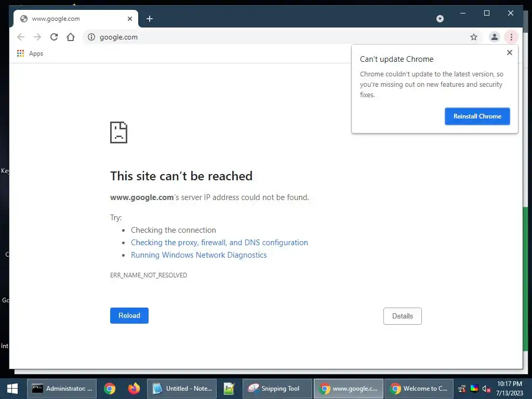Open proxy, firewall, and DNS configuration link

tap(220, 243)
